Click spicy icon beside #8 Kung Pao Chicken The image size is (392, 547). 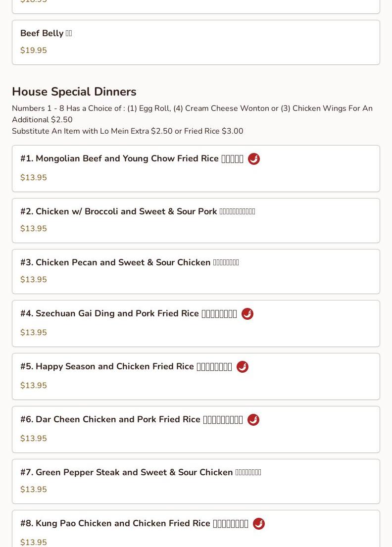click(x=259, y=524)
